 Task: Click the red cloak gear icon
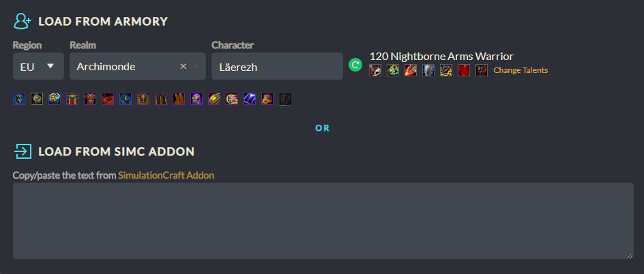tap(72, 100)
